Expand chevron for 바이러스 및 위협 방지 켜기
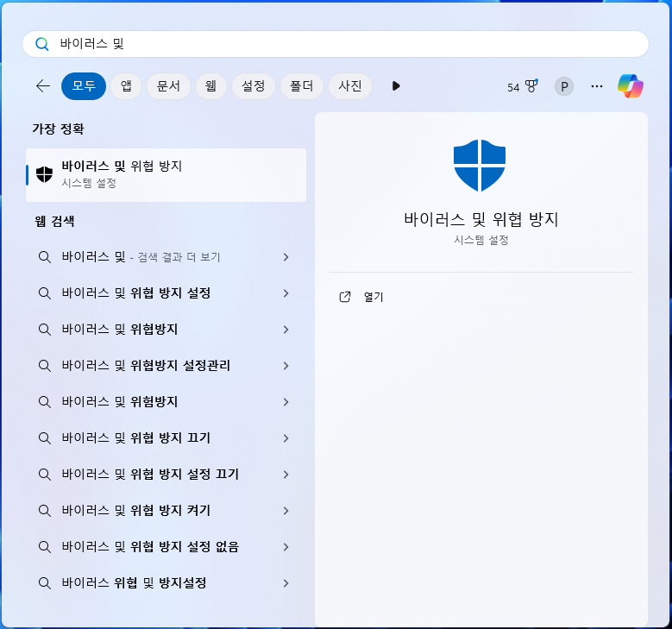 [286, 511]
